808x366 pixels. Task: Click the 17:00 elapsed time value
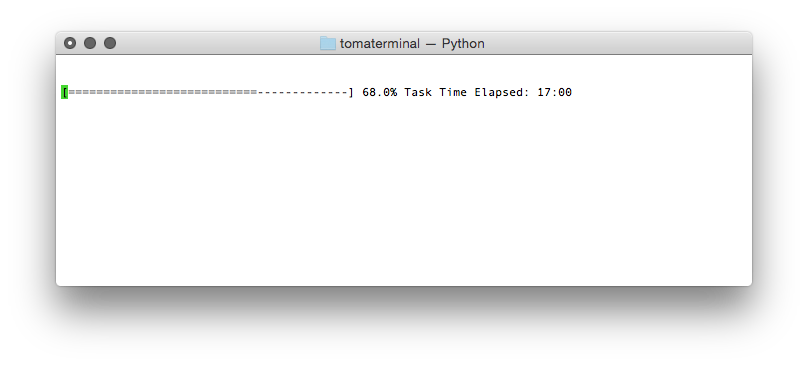pyautogui.click(x=554, y=92)
